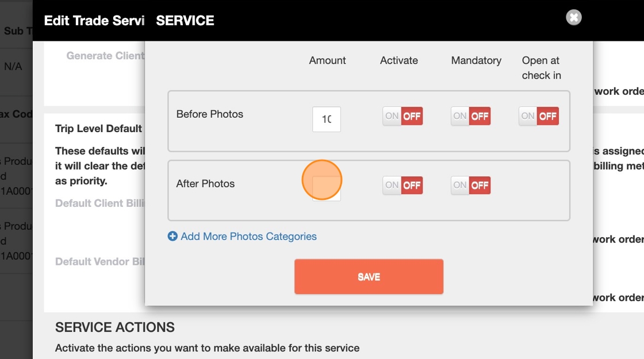Click the Activate column header

[x=399, y=60]
